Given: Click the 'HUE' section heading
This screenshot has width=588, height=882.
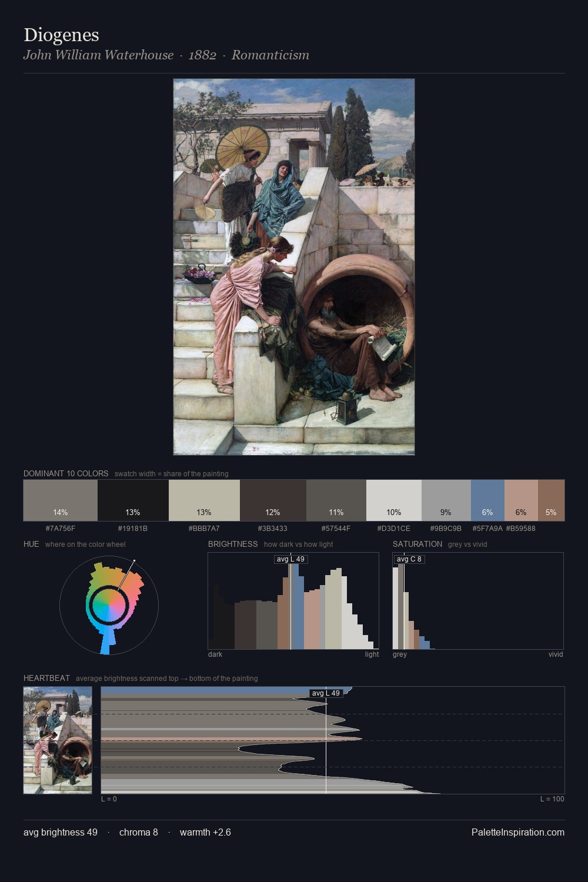Looking at the screenshot, I should coord(31,544).
